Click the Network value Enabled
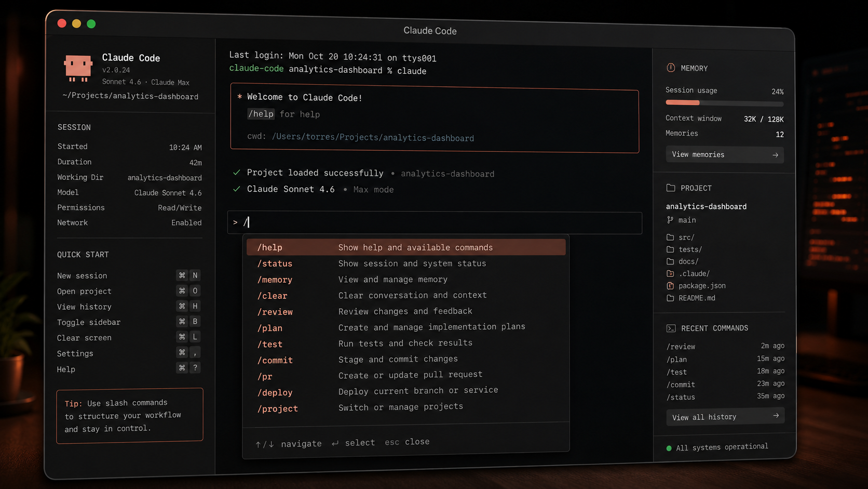Screen dimensions: 868x489 click(x=186, y=223)
